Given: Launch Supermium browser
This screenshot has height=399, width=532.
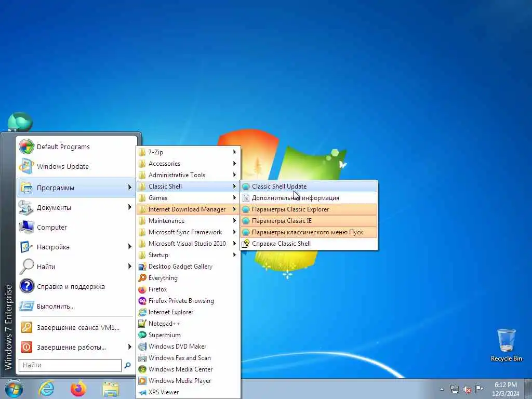Looking at the screenshot, I should click(189, 335).
